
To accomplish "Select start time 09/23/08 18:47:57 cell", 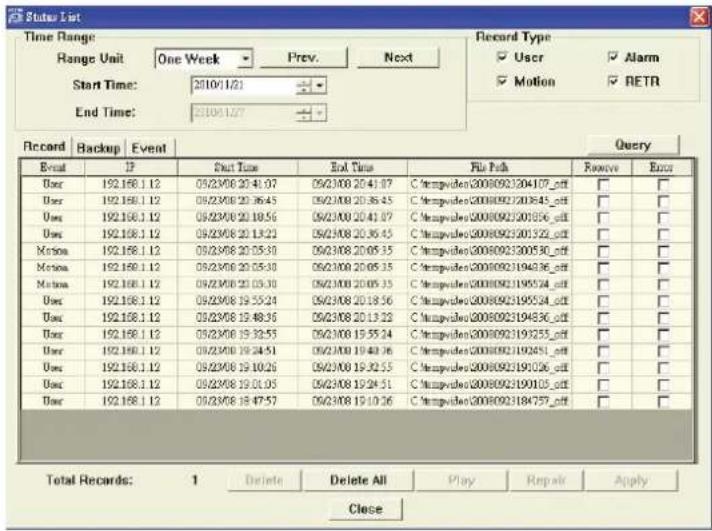I will click(237, 401).
